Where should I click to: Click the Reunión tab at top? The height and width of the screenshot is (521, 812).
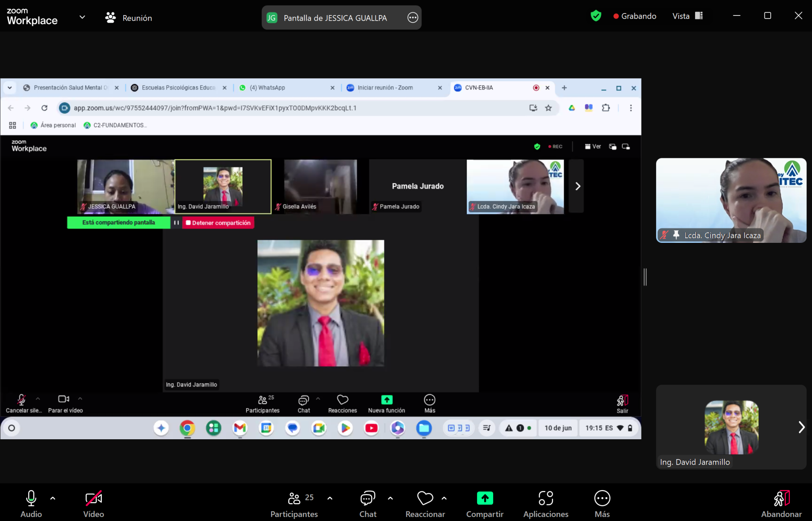128,18
